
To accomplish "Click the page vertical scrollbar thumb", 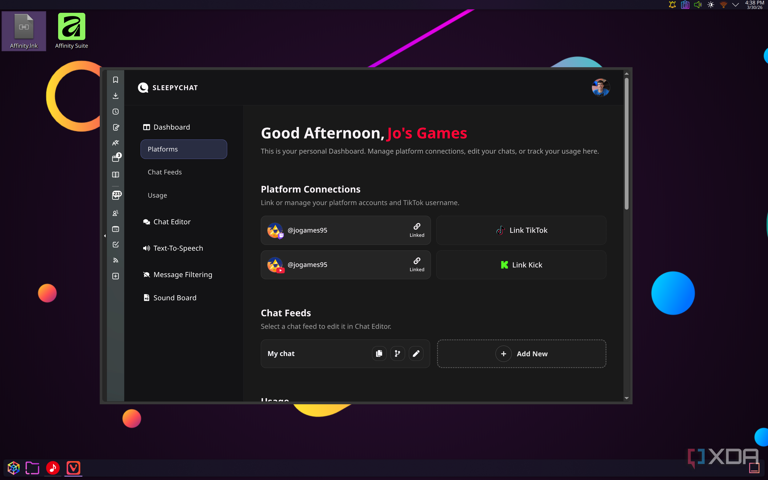I will tap(626, 144).
